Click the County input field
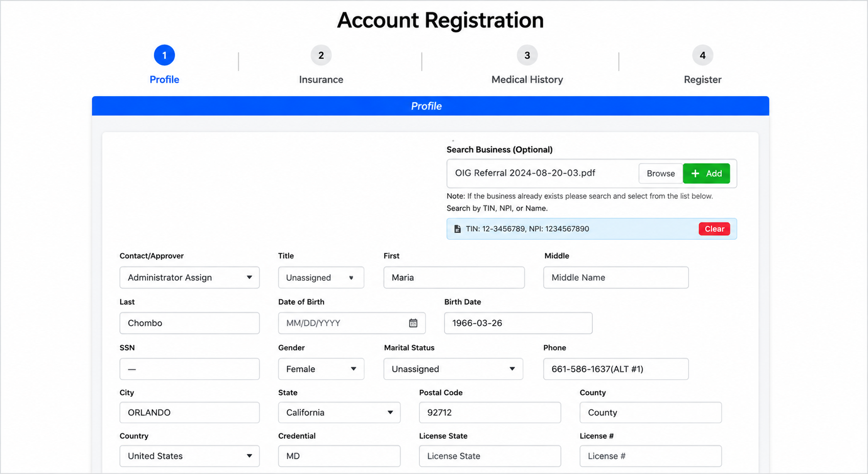868x474 pixels. 651,413
